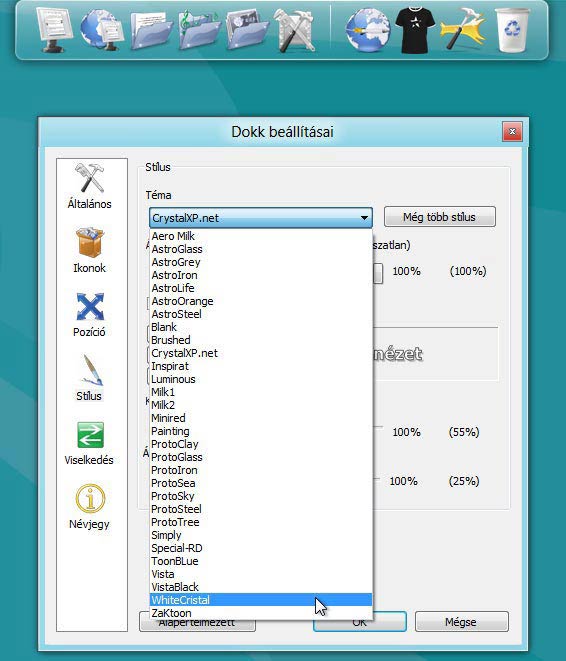Select the Luminous theme entry
Screen dimensions: 566x661
[x=261, y=379]
